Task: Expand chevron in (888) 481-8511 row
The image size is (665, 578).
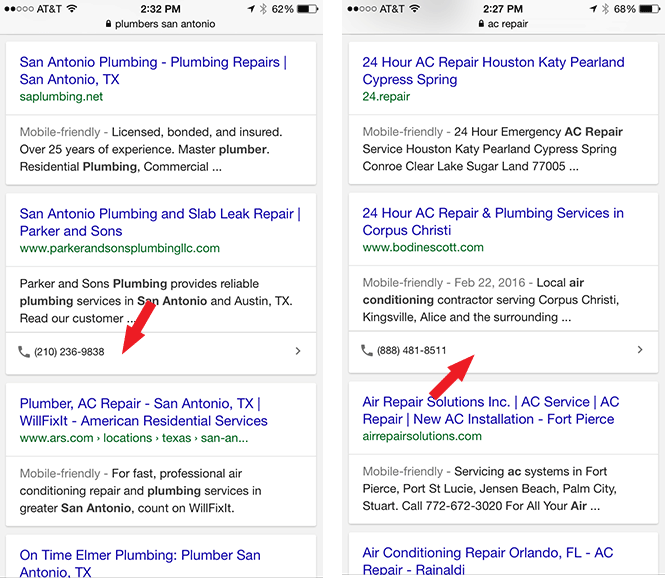Action: 640,350
